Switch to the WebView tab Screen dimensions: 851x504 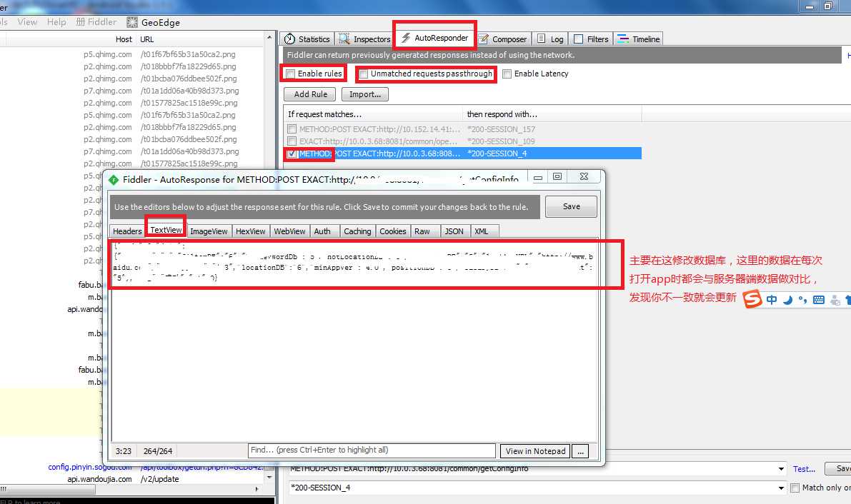click(290, 231)
